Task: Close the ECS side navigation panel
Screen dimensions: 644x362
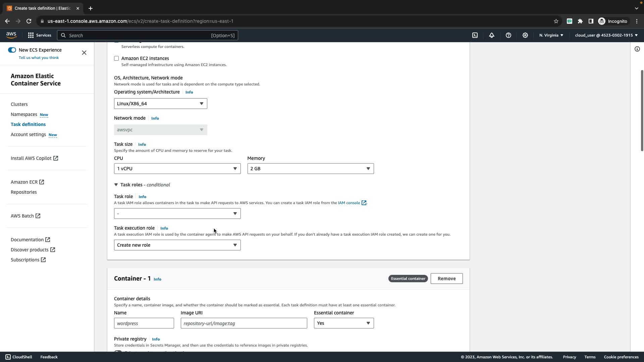Action: pyautogui.click(x=84, y=53)
